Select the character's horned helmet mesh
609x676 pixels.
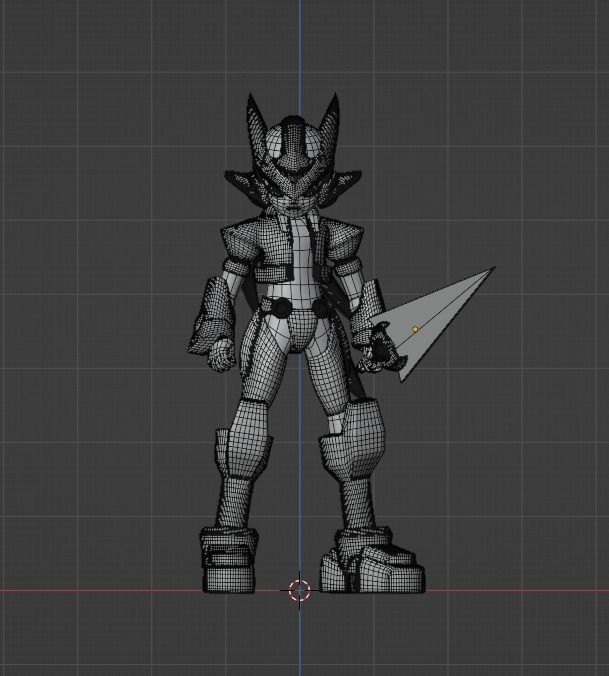point(294,151)
